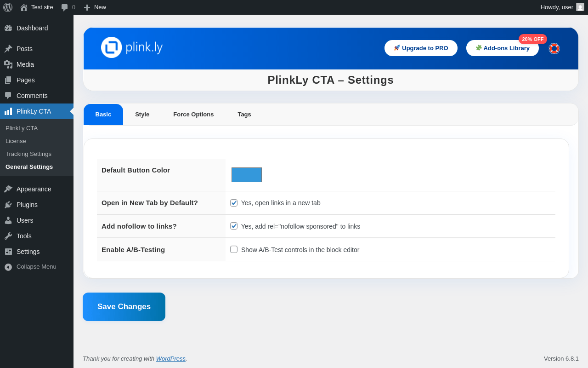Click the Media icon in sidebar

point(8,64)
